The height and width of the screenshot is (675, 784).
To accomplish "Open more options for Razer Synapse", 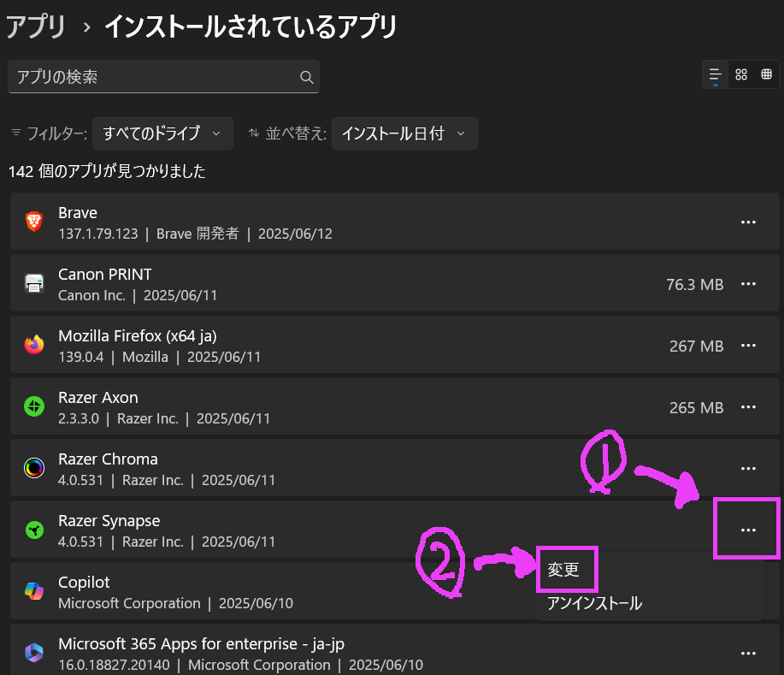I will 748,530.
